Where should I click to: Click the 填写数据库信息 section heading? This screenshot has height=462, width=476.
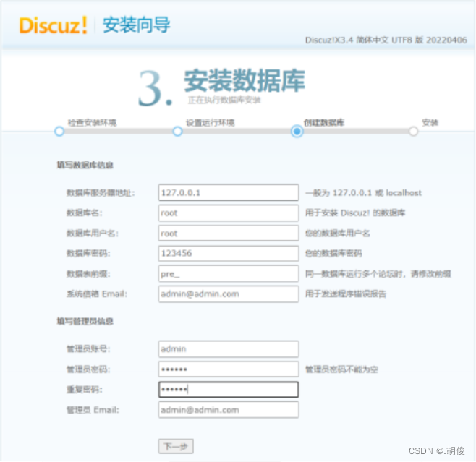coord(85,165)
